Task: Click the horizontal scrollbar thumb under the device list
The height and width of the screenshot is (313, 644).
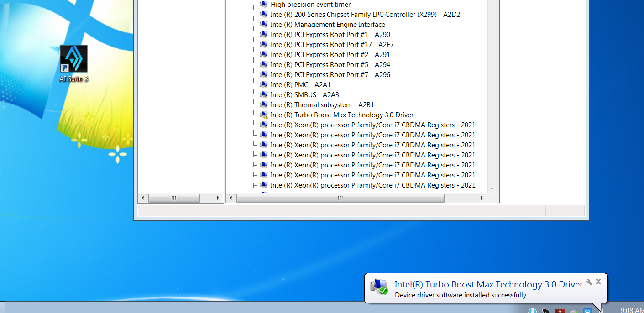Action: click(340, 198)
